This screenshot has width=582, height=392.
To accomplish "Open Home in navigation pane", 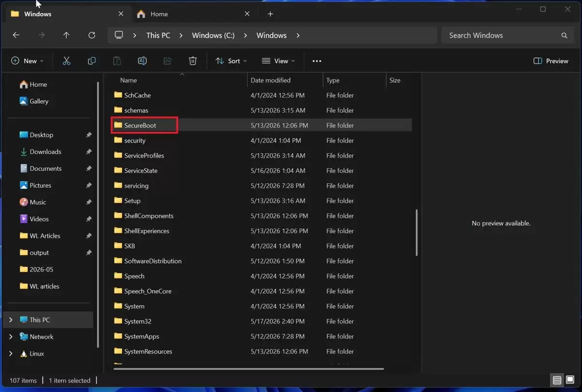I will coord(33,84).
